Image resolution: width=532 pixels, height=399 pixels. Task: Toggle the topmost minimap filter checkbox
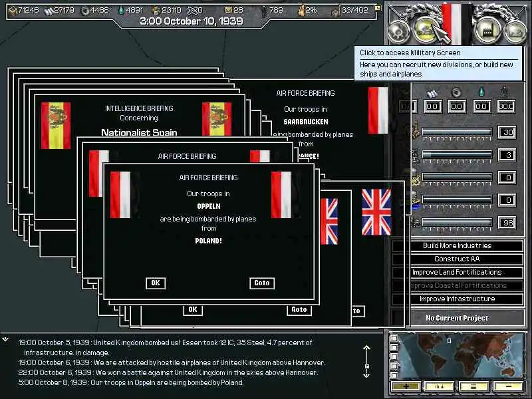(394, 338)
